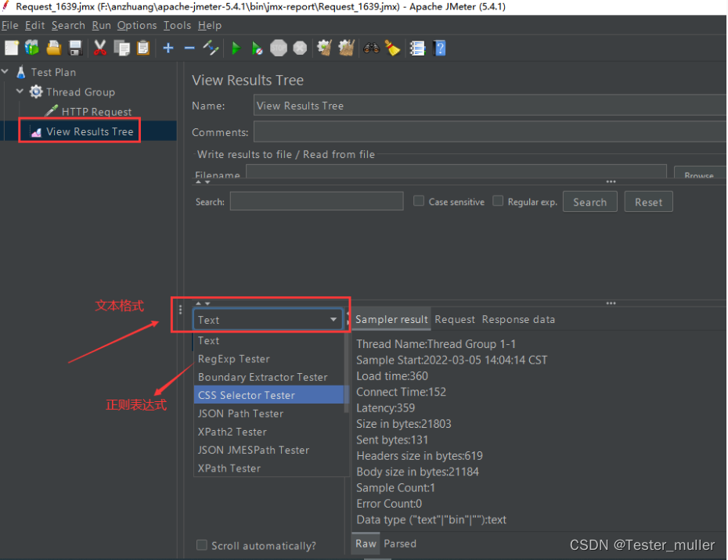Click the Thread Group gear icon
The image size is (728, 560).
(x=36, y=92)
